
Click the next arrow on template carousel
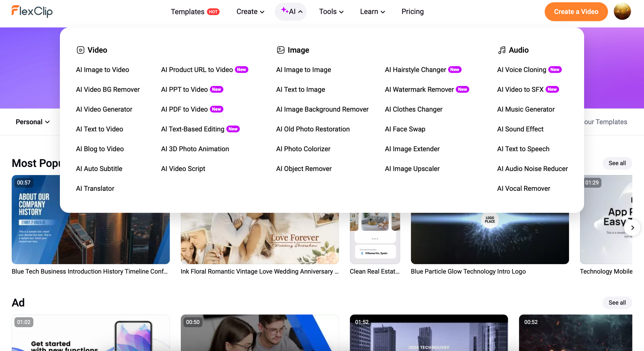[632, 227]
